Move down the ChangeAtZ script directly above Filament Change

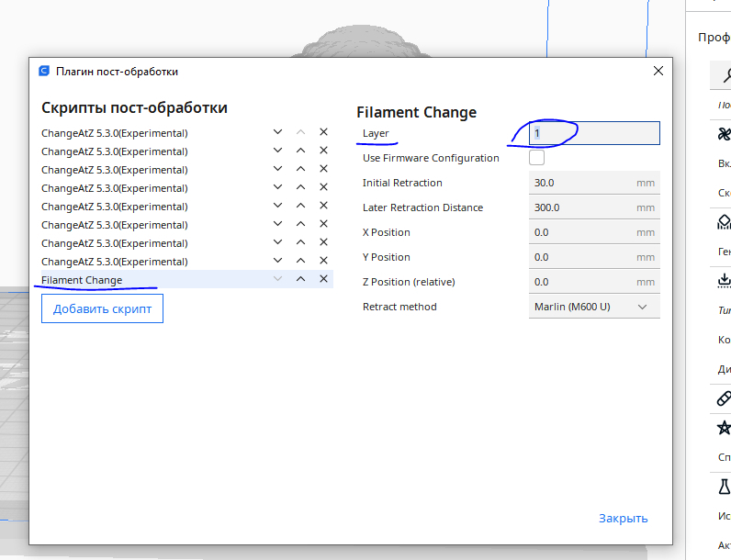pos(277,261)
